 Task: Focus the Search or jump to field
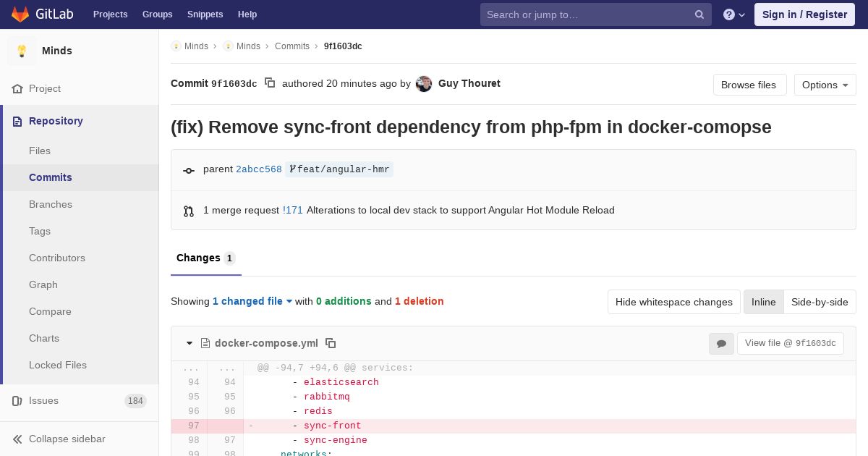(x=596, y=14)
